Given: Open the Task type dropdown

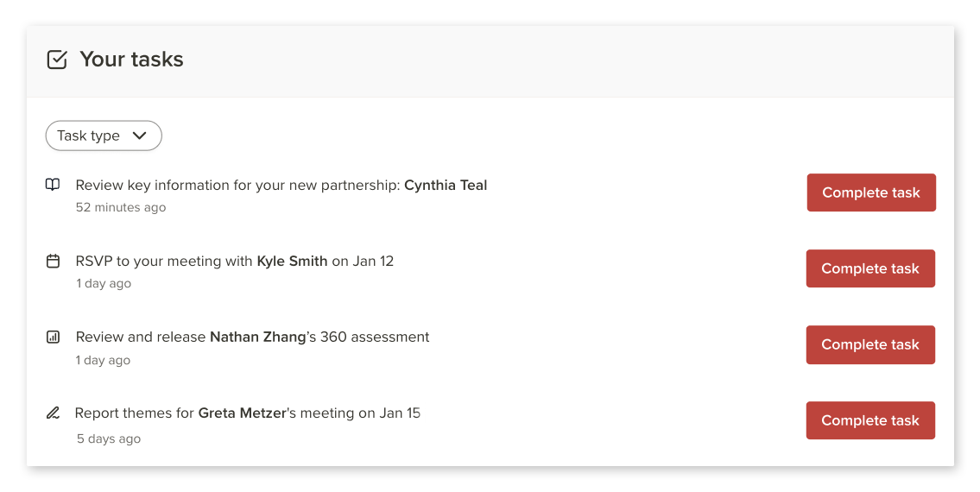Looking at the screenshot, I should [x=104, y=136].
